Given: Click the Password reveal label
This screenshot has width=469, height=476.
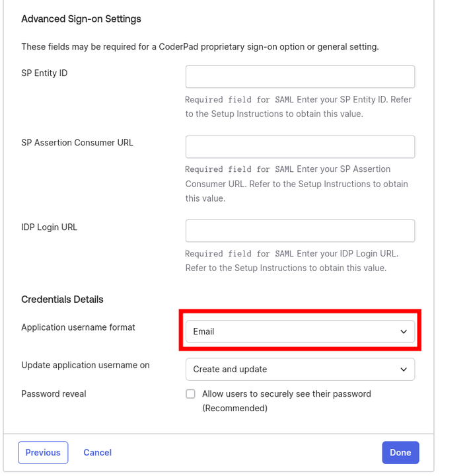Looking at the screenshot, I should point(54,394).
